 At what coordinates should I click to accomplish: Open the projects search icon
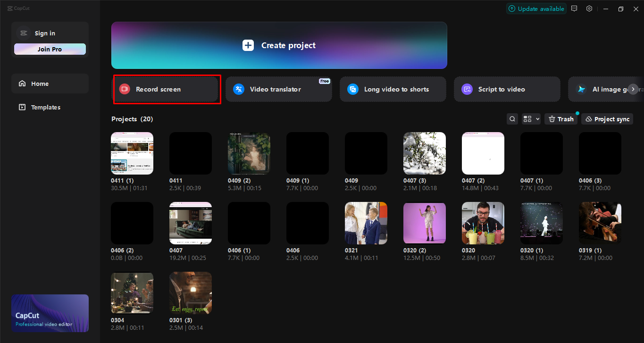click(x=512, y=118)
